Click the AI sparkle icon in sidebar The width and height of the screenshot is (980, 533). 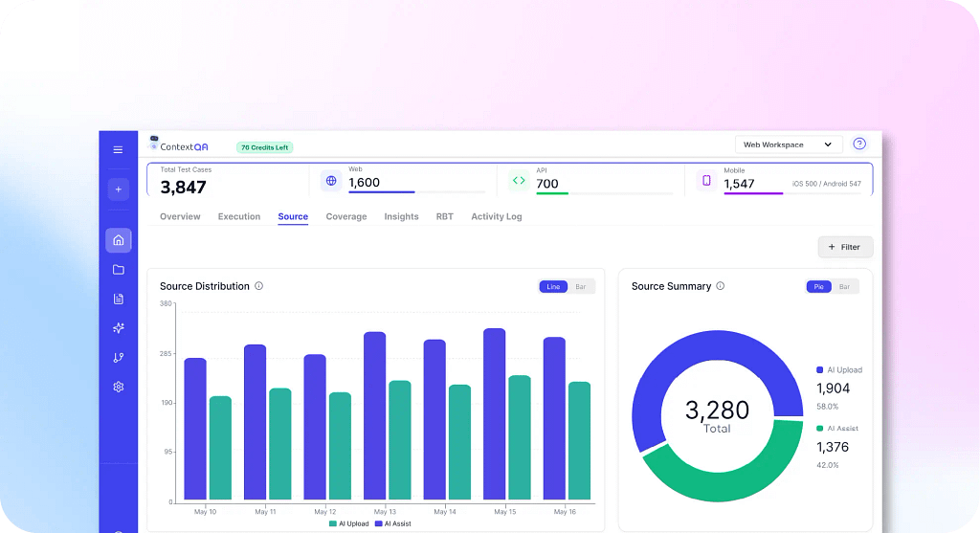[x=118, y=328]
